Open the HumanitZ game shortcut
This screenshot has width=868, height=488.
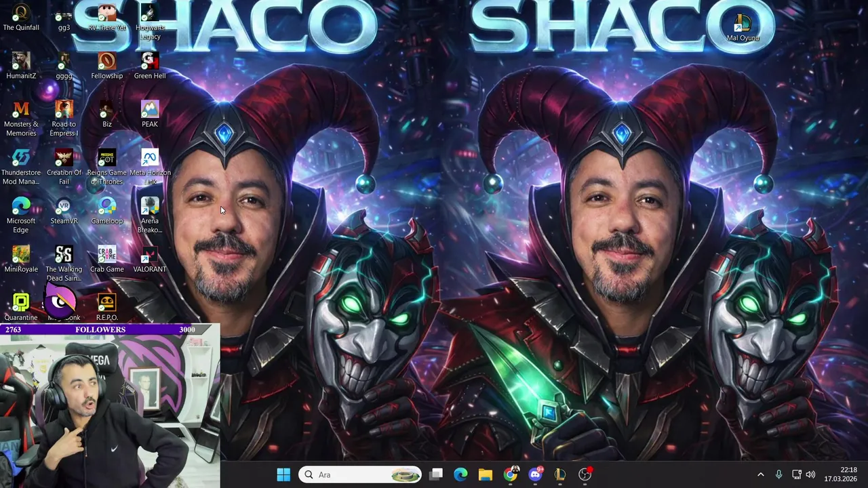pos(21,65)
